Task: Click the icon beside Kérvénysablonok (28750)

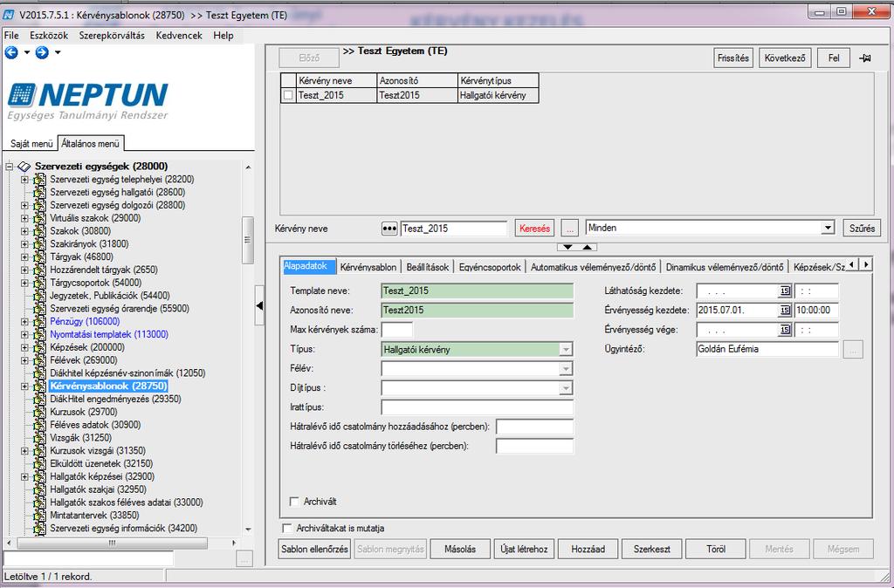Action: click(x=39, y=386)
